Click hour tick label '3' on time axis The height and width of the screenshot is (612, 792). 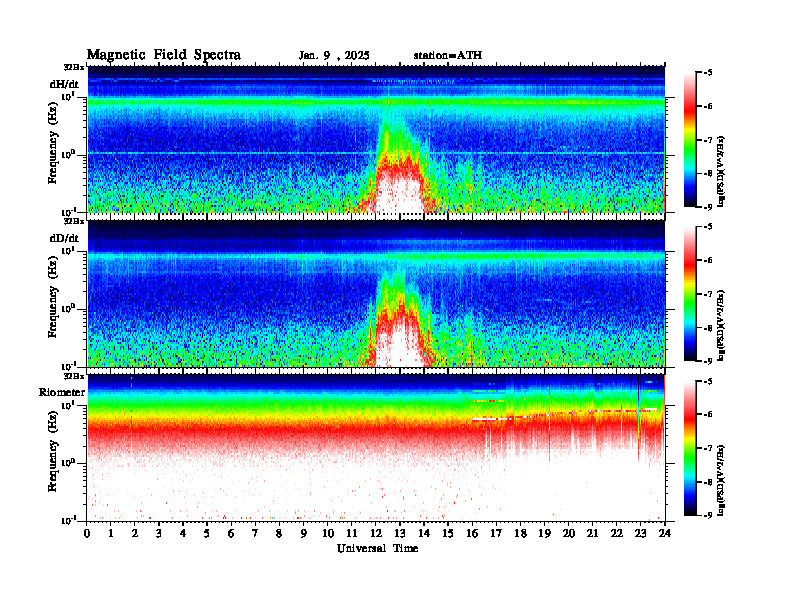point(159,534)
